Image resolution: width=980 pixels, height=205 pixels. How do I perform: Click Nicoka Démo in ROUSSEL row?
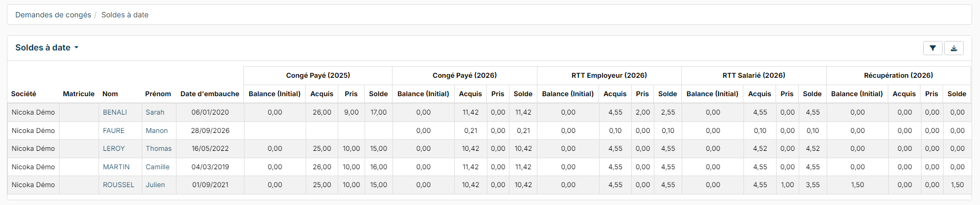(x=33, y=184)
